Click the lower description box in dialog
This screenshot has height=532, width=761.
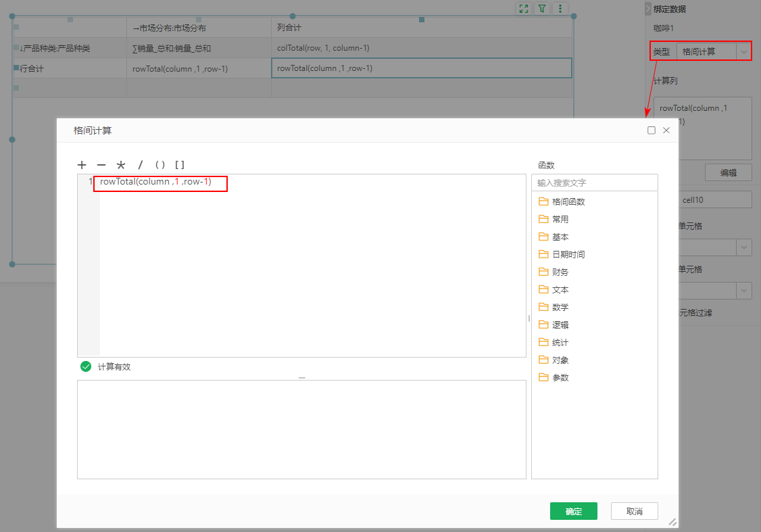click(301, 429)
